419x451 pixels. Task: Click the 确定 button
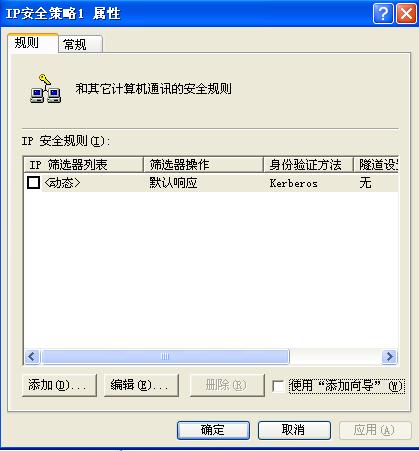(213, 430)
